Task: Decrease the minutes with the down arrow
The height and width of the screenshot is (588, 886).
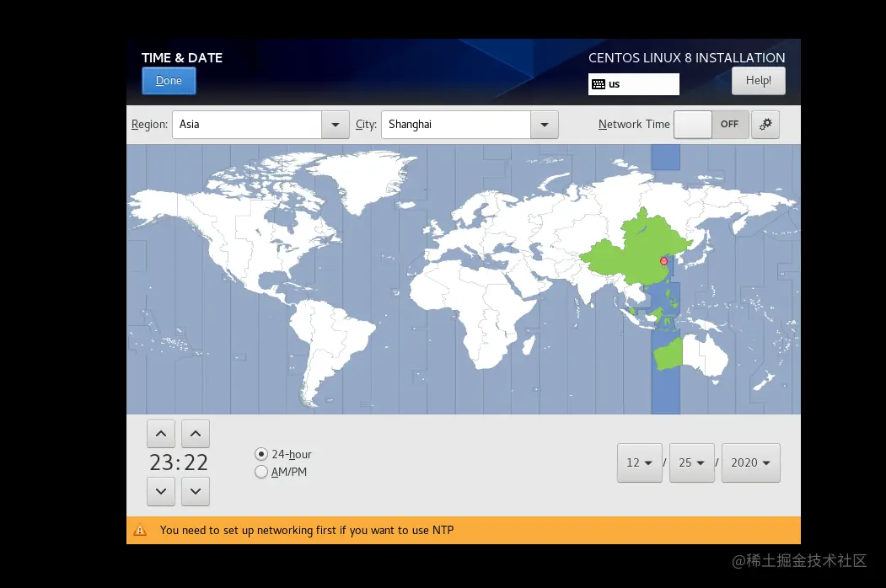Action: coord(196,491)
